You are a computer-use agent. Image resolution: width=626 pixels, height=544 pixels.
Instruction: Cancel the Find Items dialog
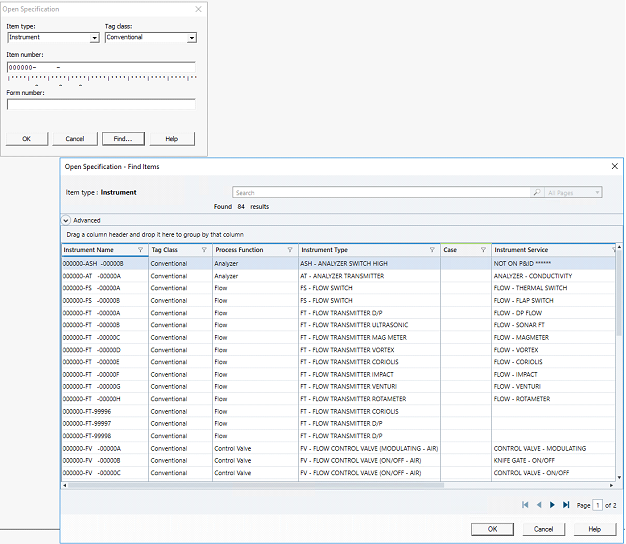[543, 529]
